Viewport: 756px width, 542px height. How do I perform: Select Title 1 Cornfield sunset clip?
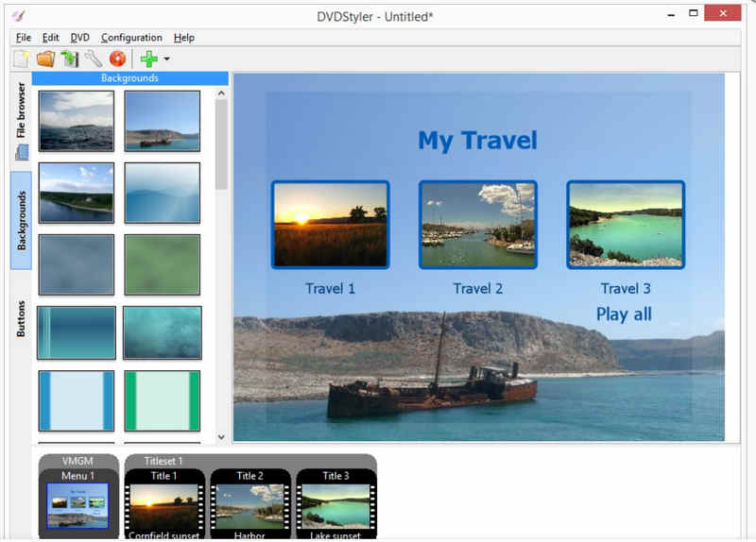pos(163,504)
